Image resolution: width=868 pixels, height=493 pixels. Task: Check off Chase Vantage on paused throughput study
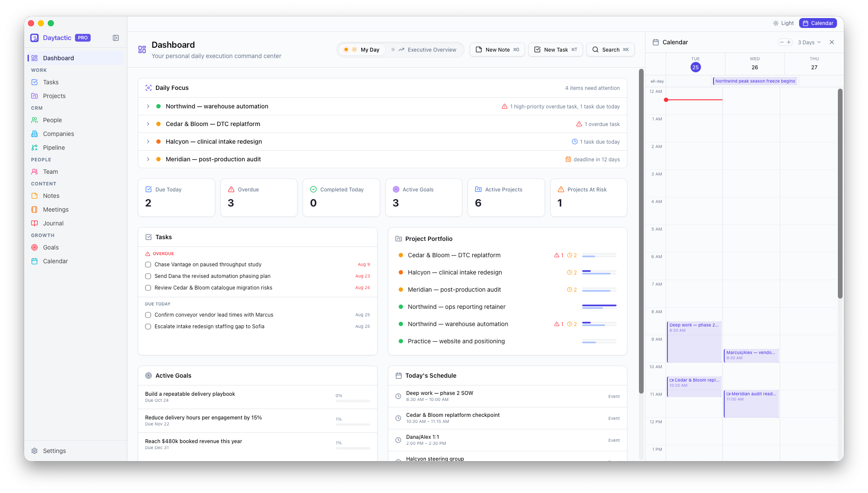(x=148, y=265)
